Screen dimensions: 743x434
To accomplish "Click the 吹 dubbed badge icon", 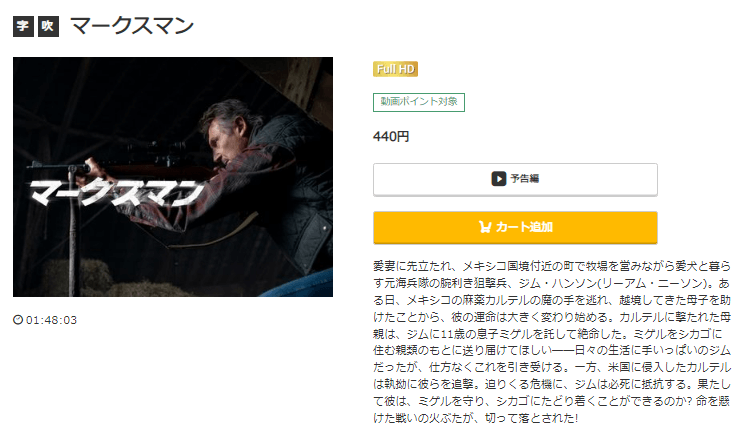I will [48, 26].
